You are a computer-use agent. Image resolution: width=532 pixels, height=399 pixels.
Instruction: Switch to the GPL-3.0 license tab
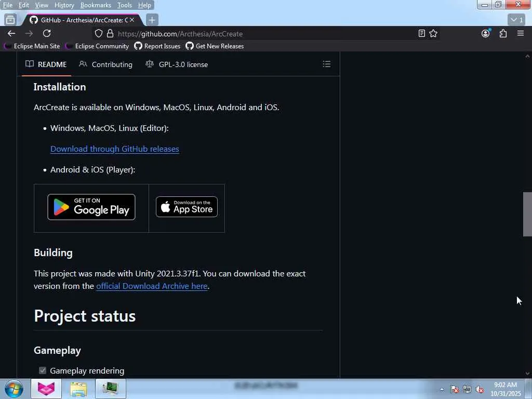(x=177, y=64)
